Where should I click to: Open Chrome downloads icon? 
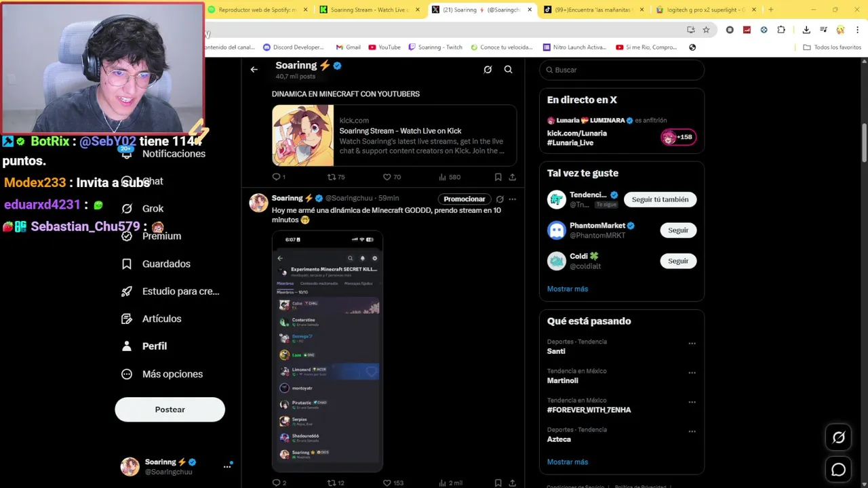point(806,30)
